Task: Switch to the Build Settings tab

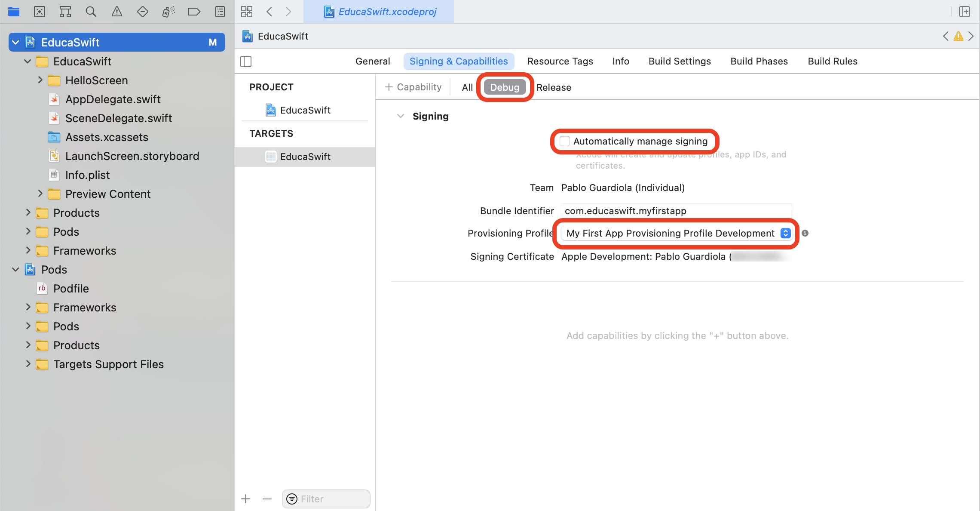Action: click(680, 61)
